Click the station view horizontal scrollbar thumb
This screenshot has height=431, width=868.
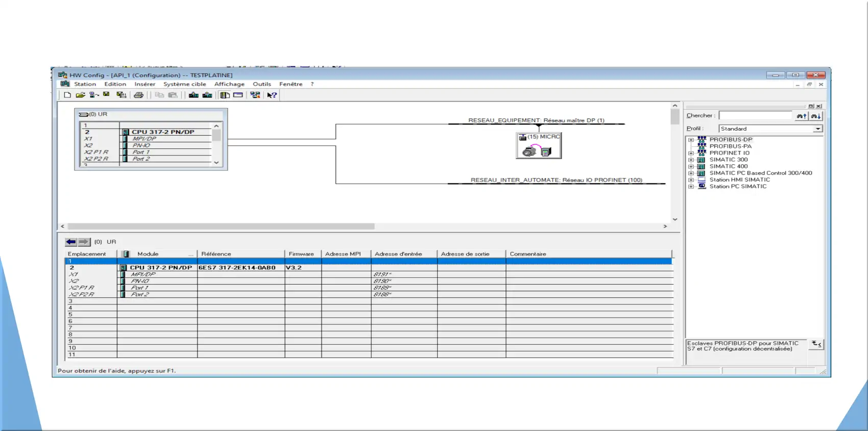click(221, 226)
